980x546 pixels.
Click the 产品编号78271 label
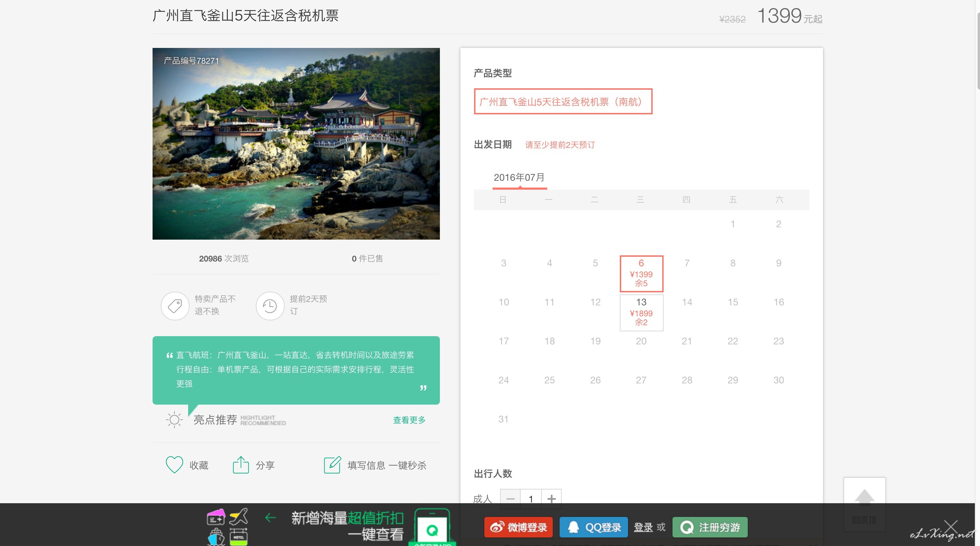pyautogui.click(x=191, y=61)
